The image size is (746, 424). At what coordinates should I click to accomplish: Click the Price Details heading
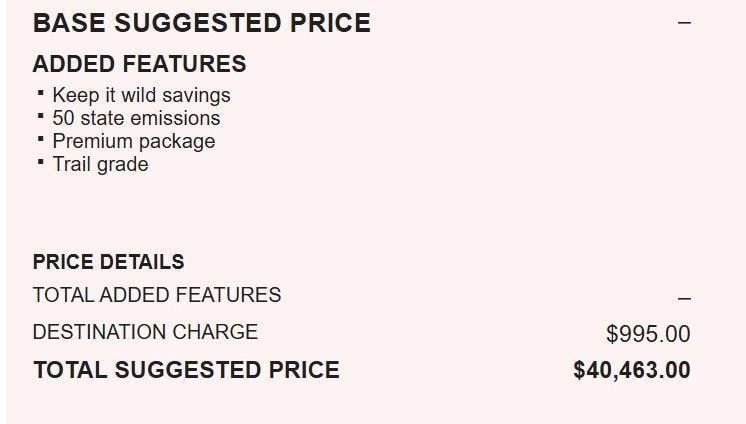point(108,262)
